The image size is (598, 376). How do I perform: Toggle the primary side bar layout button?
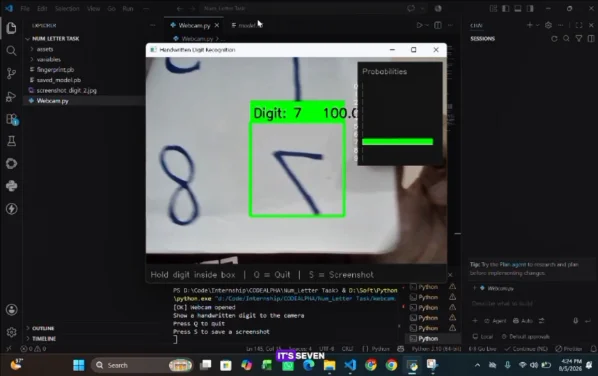pos(506,8)
